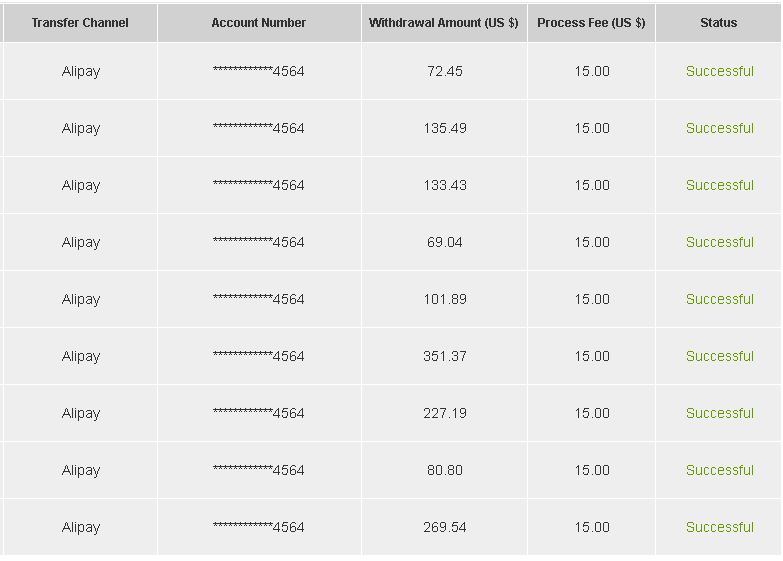This screenshot has height=561, width=783.
Task: Open Successful status for 72.45 withdrawal
Action: click(720, 71)
